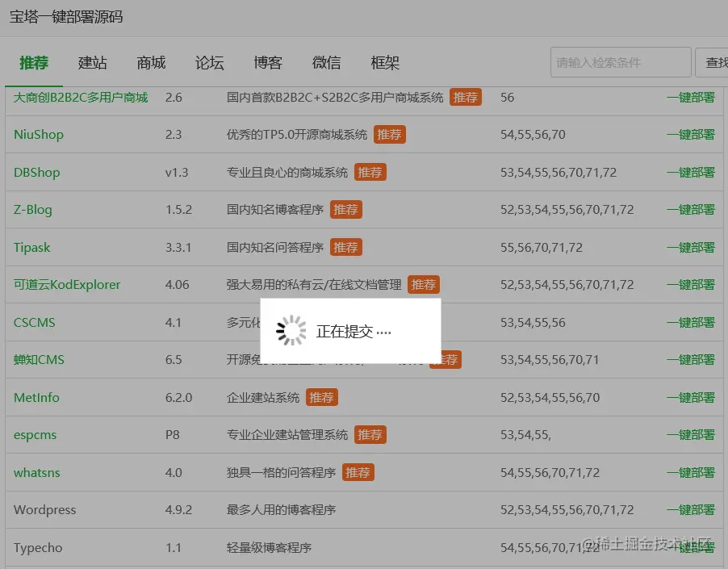Screen dimensions: 728x569
Task: Click 一键部署 for CSCMS
Action: 690,323
